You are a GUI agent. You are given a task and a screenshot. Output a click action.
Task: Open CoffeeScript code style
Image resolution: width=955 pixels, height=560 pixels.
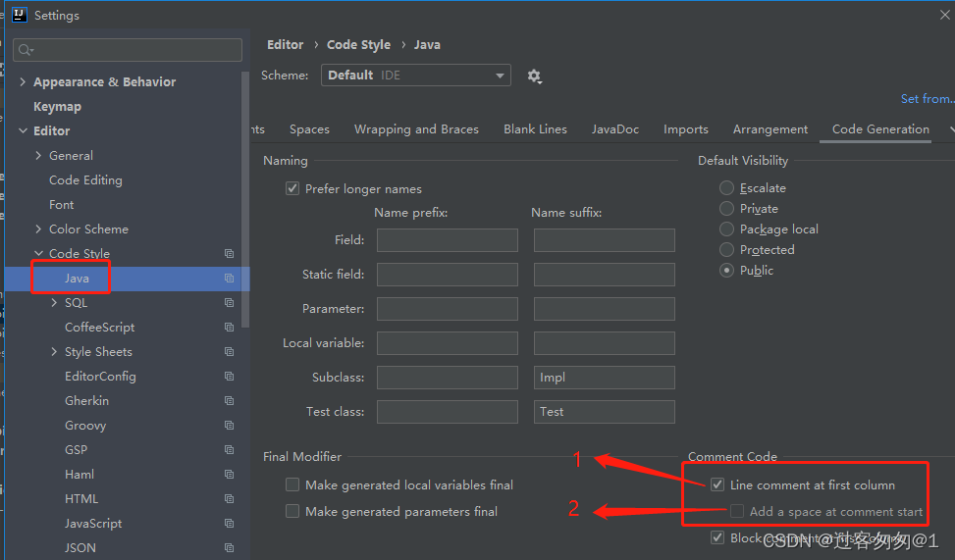coord(100,327)
